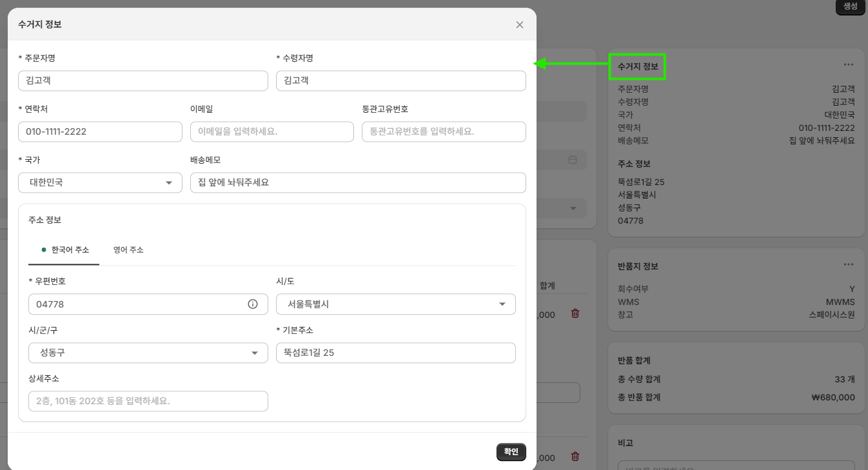Image resolution: width=868 pixels, height=470 pixels.
Task: Click the calendar icon in background date field
Action: click(x=573, y=159)
